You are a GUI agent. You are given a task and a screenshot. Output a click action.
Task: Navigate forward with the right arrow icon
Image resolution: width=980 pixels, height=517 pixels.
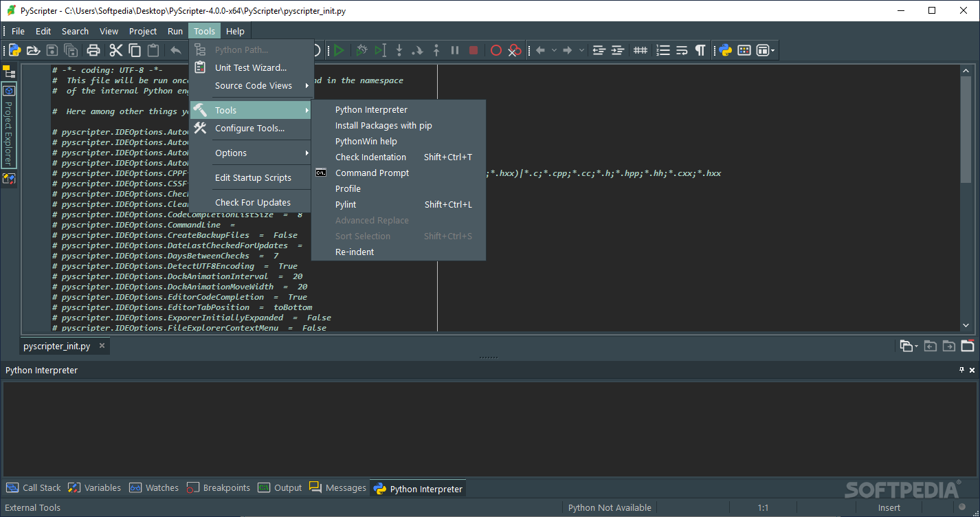coord(568,50)
